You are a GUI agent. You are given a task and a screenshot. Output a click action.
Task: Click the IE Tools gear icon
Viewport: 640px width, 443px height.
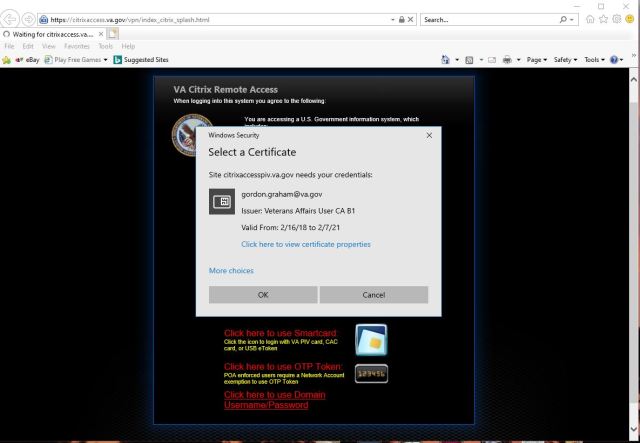pos(616,19)
